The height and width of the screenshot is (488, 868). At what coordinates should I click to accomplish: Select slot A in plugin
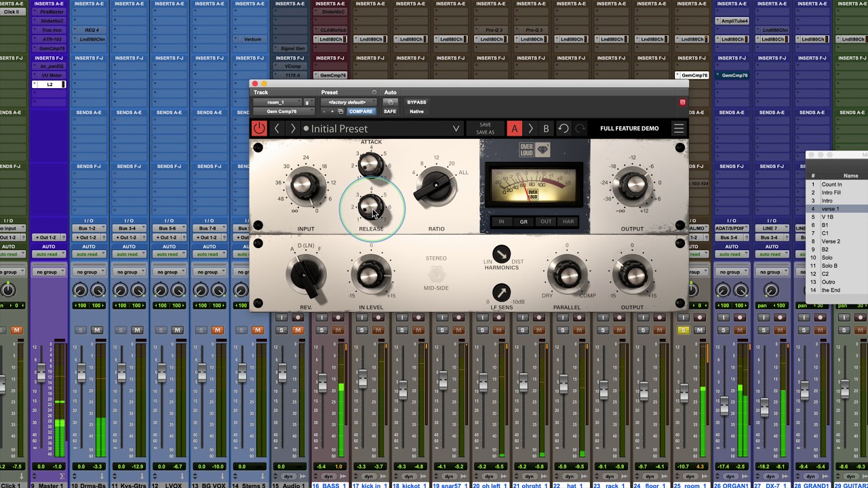pyautogui.click(x=515, y=128)
